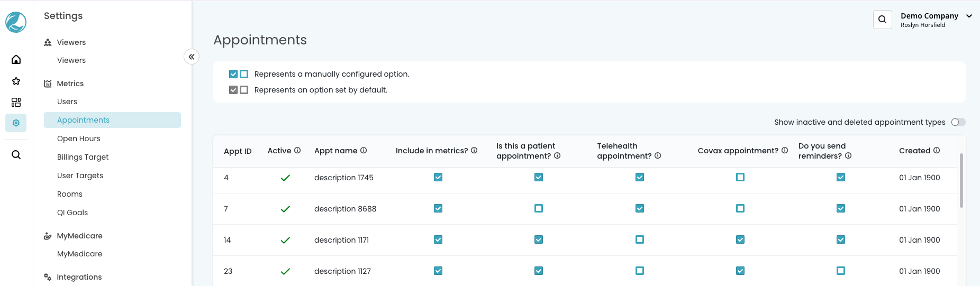Click the home icon in left rail
This screenshot has height=286, width=980.
pos(16,60)
